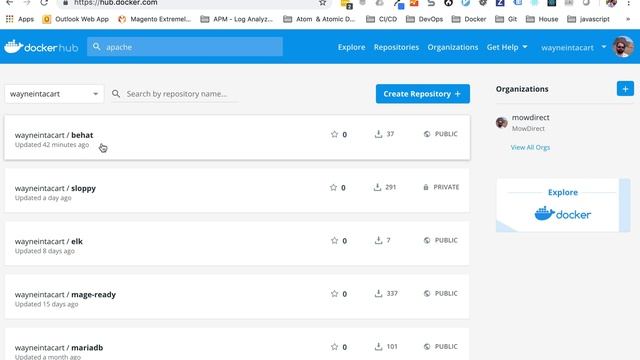Viewport: 640px width, 360px height.
Task: Show more bookmarks with the overflow chevron
Action: (x=628, y=19)
